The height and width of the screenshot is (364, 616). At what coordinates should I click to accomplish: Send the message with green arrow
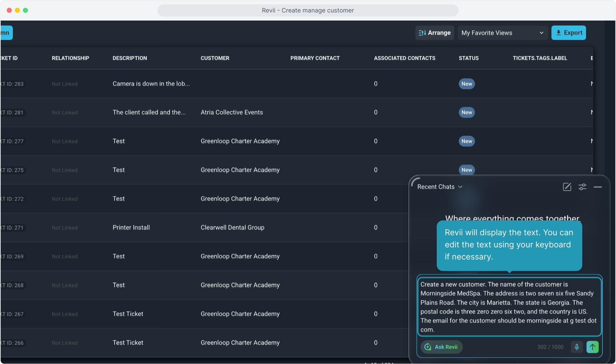(592, 347)
